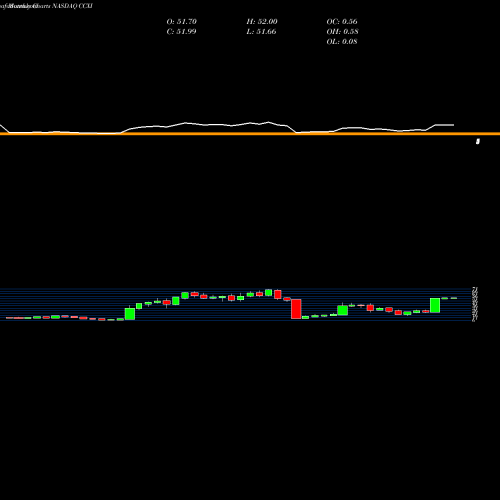The width and height of the screenshot is (500, 500).
Task: Click the 'OH: 0.58' value
Action: [x=342, y=32]
